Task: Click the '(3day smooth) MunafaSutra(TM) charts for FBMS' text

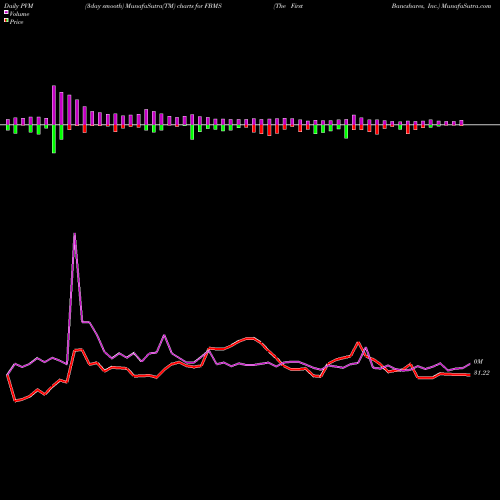Action: tap(153, 6)
